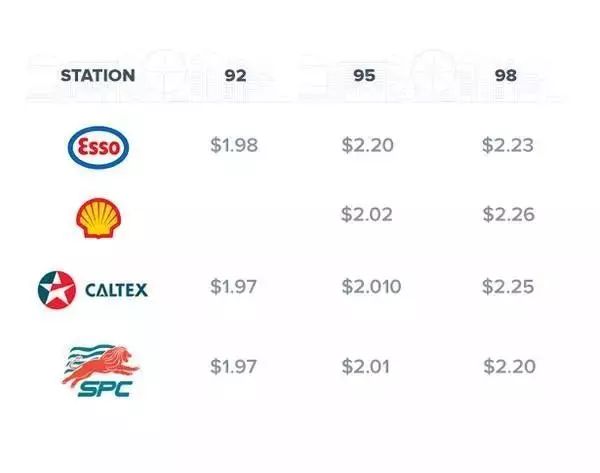Click Shell's $2.26 price for 98
Image resolution: width=600 pixels, height=473 pixels.
coord(507,214)
